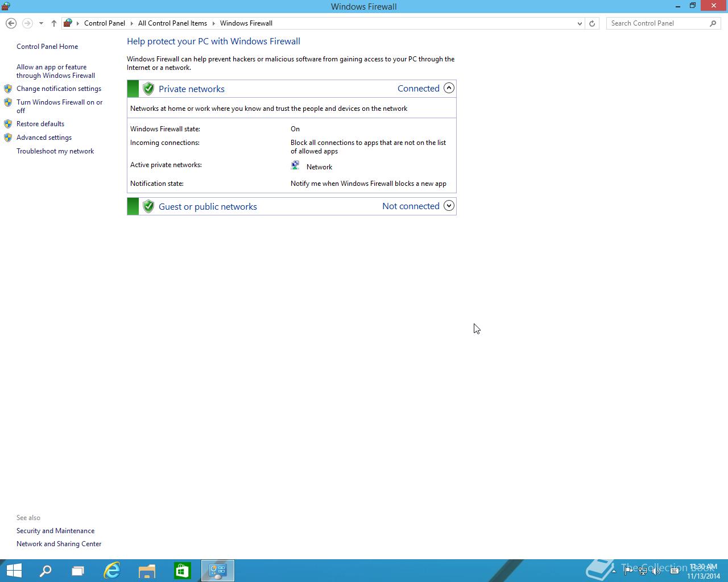
Task: Launch Internet Explorer from taskbar
Action: tap(112, 571)
